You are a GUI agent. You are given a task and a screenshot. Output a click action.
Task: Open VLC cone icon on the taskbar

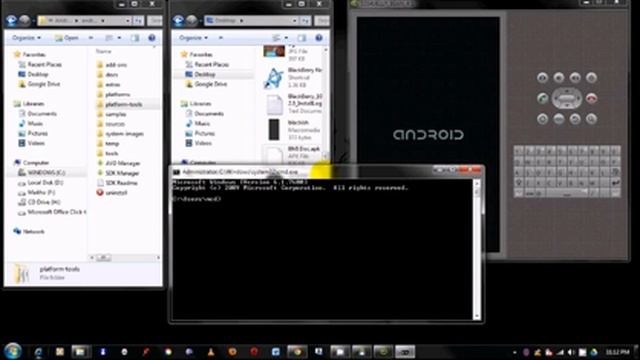pyautogui.click(x=211, y=352)
